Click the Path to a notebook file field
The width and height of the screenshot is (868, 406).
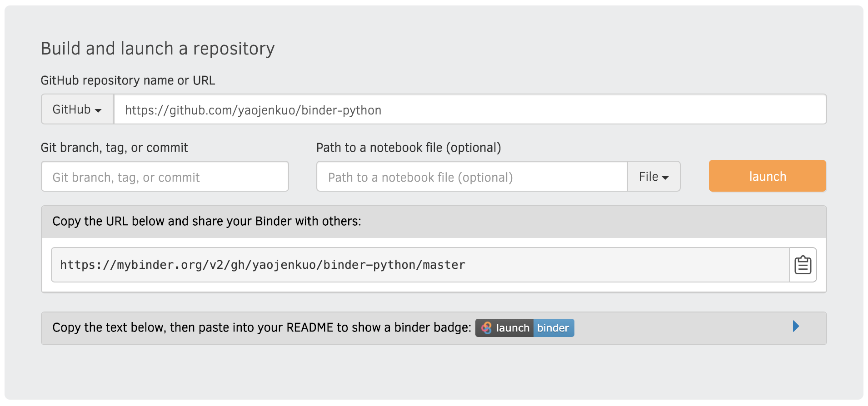pyautogui.click(x=472, y=177)
